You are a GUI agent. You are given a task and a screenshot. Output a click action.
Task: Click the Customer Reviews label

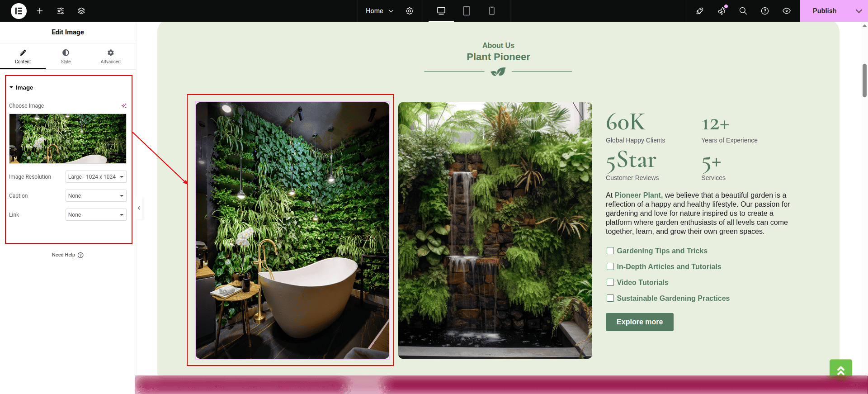coord(632,178)
